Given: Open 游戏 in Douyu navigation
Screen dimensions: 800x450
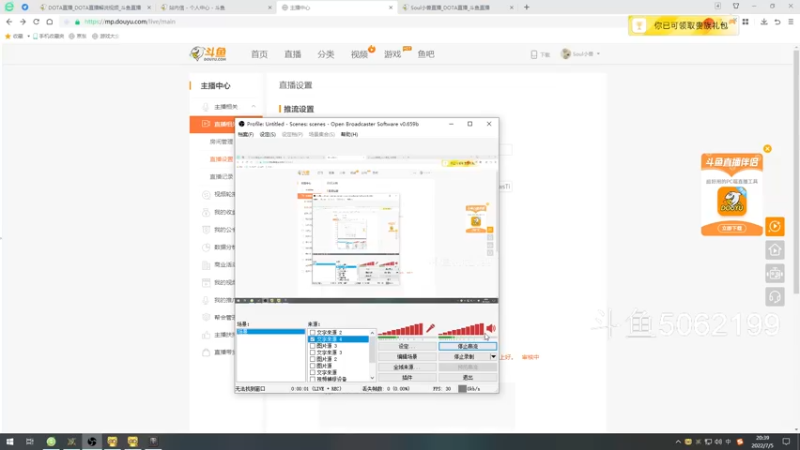Looking at the screenshot, I should pyautogui.click(x=392, y=54).
